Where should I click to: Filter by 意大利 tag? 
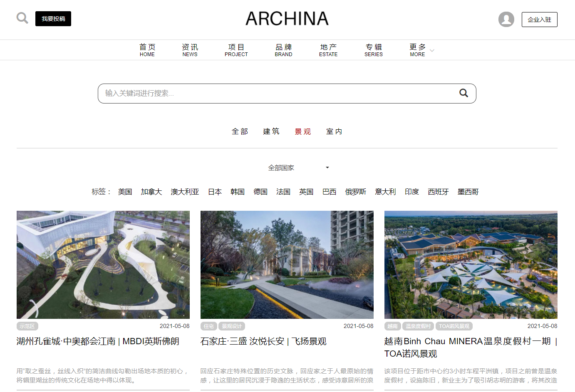click(385, 192)
